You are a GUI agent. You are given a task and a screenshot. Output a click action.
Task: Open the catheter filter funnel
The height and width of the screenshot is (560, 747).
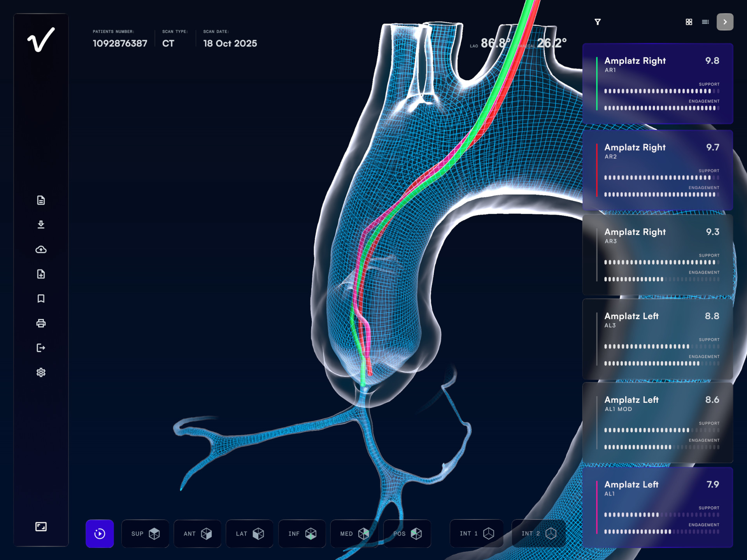[x=598, y=22]
